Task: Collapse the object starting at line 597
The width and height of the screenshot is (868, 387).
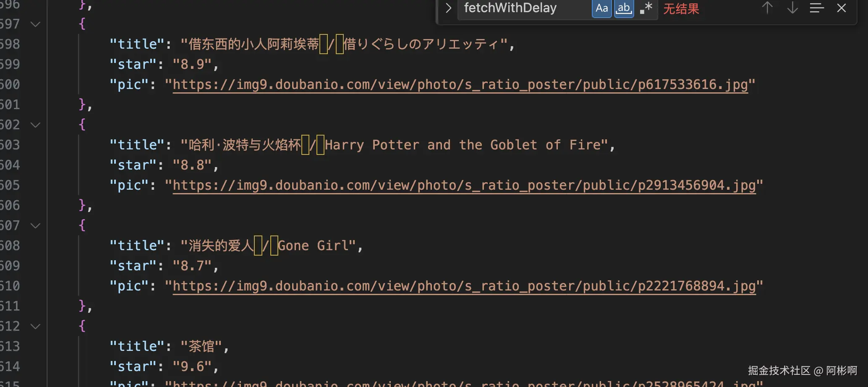Action: [36, 24]
